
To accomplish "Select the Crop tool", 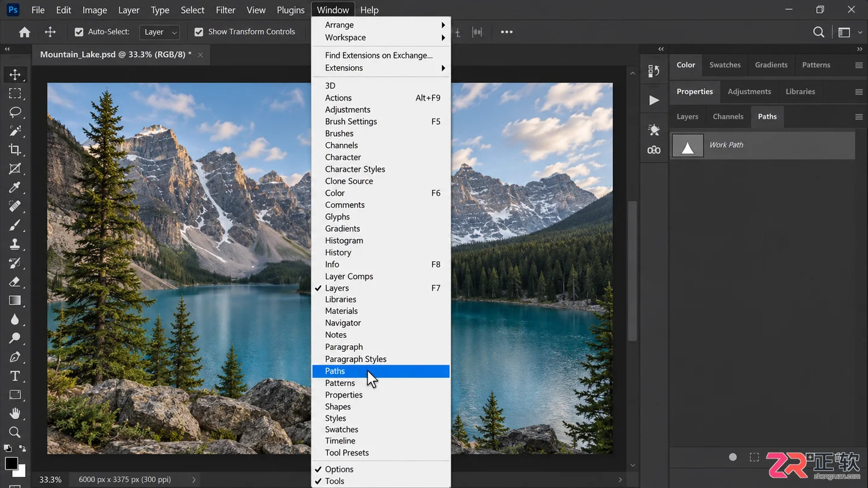I will (15, 149).
